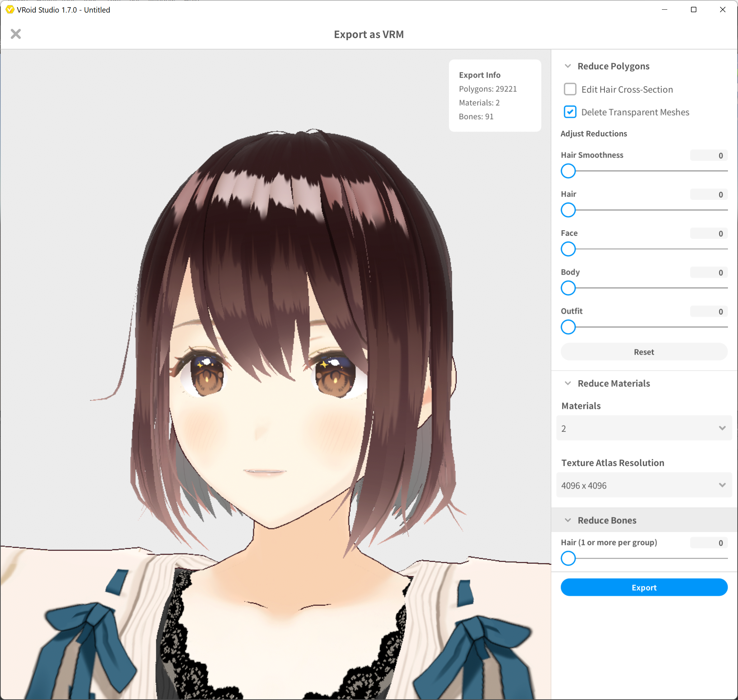Toggle the Edit Hair Cross-Section option

[570, 89]
